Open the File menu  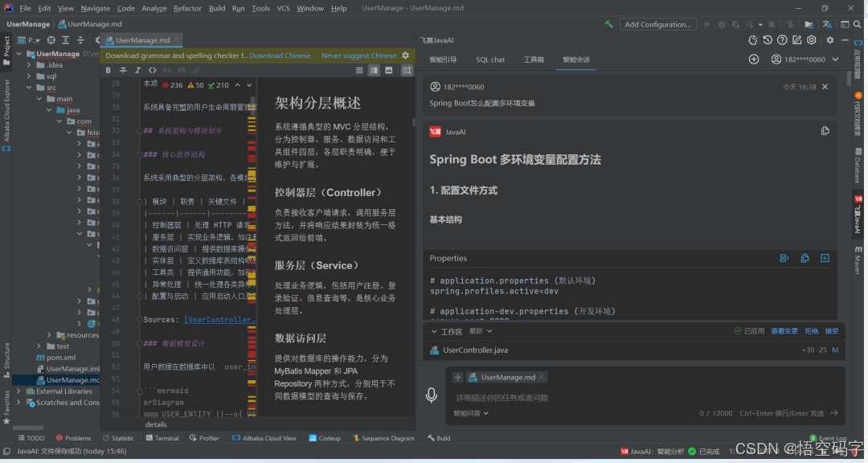point(25,8)
